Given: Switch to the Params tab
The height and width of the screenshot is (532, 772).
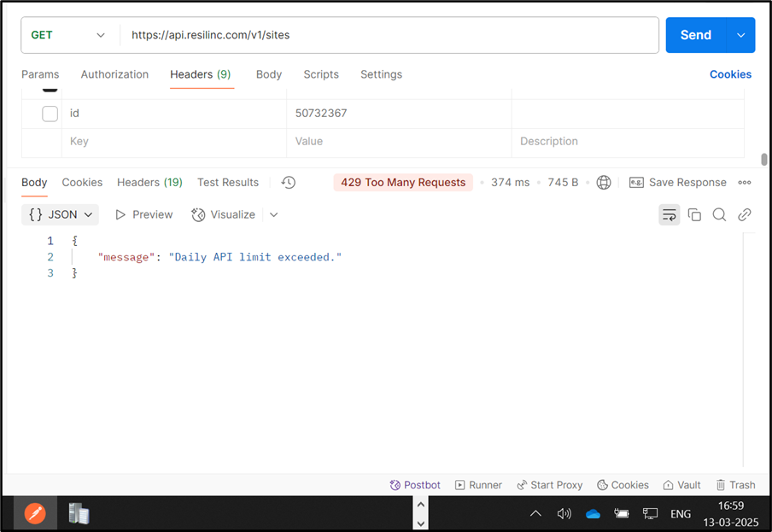Looking at the screenshot, I should click(40, 74).
